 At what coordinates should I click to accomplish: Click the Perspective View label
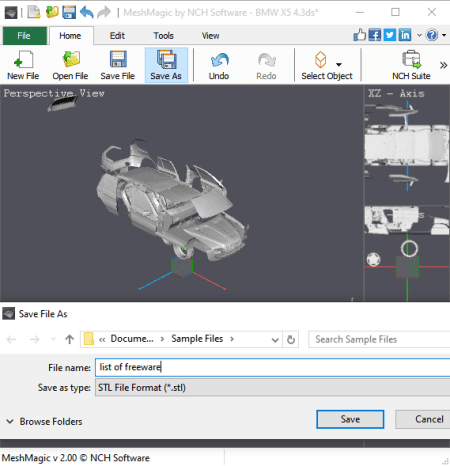click(54, 93)
